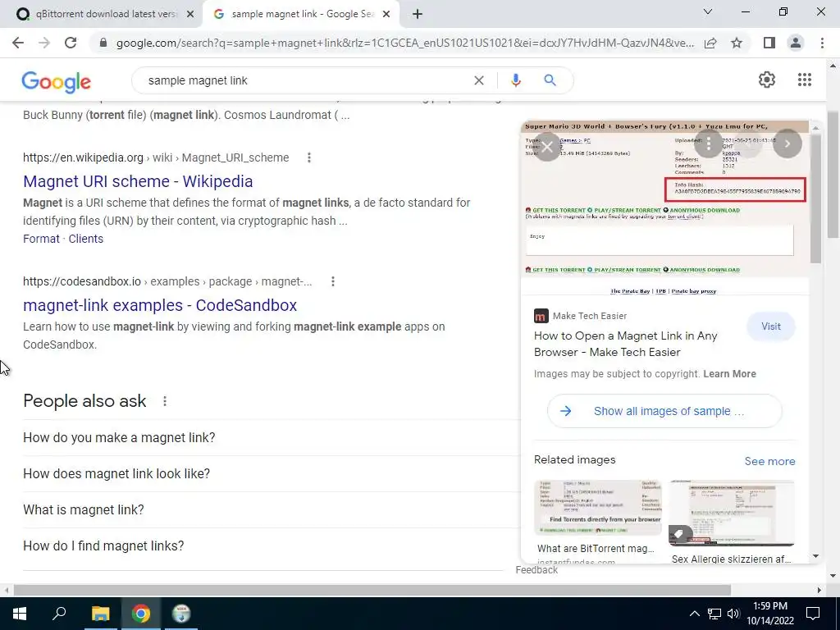This screenshot has height=630, width=840.
Task: Open the Windows notification center
Action: (x=813, y=614)
